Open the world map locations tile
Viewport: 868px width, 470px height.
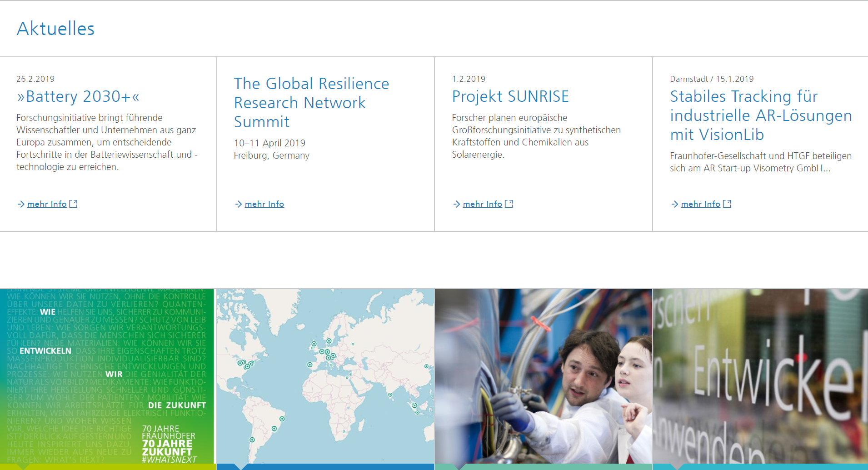[325, 376]
